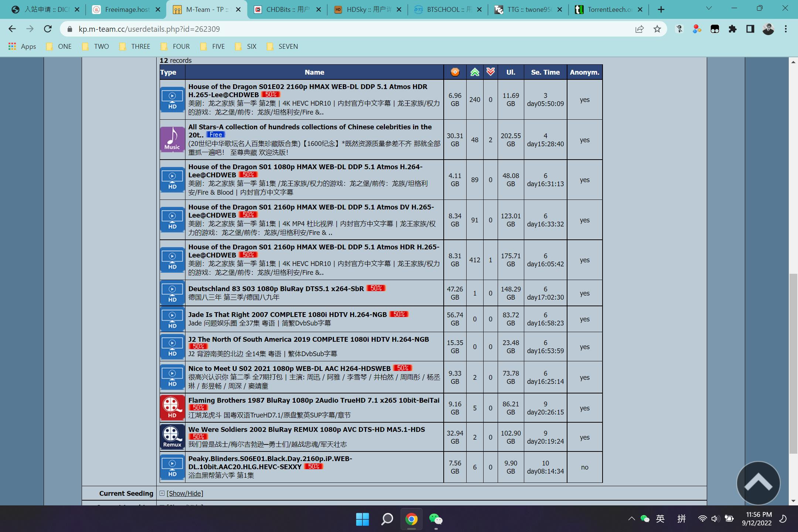
Task: Click the Music category icon
Action: click(x=172, y=139)
